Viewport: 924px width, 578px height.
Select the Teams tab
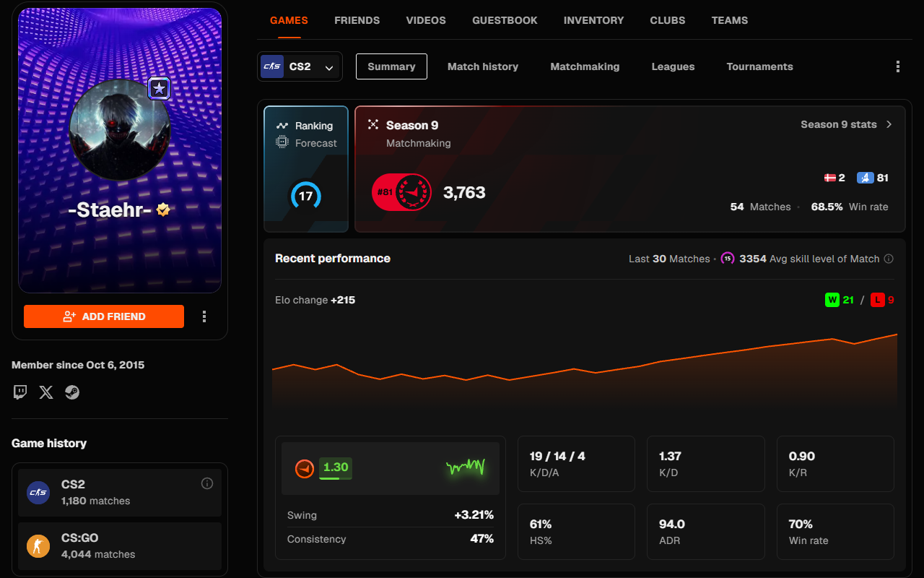pos(730,20)
